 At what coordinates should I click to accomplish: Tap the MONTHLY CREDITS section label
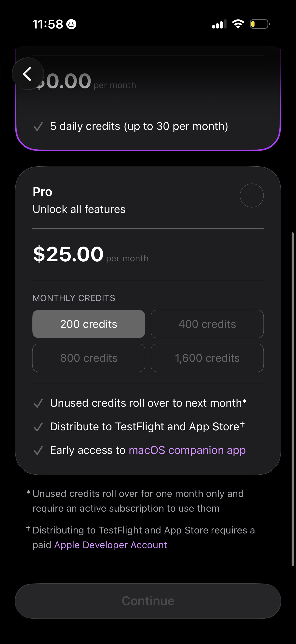74,298
